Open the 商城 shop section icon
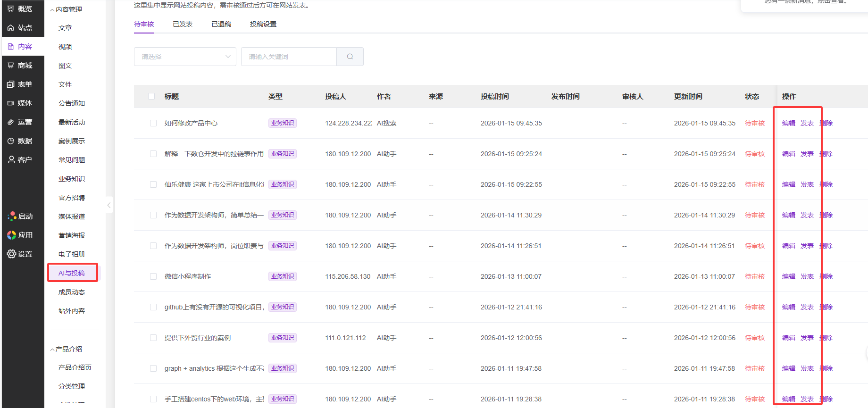The height and width of the screenshot is (408, 868). [11, 66]
